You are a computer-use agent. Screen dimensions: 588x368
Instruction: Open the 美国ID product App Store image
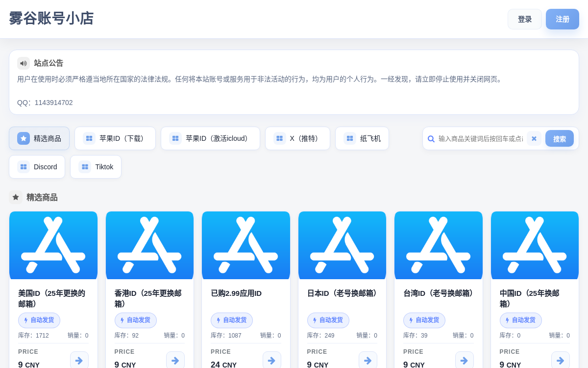(x=53, y=245)
